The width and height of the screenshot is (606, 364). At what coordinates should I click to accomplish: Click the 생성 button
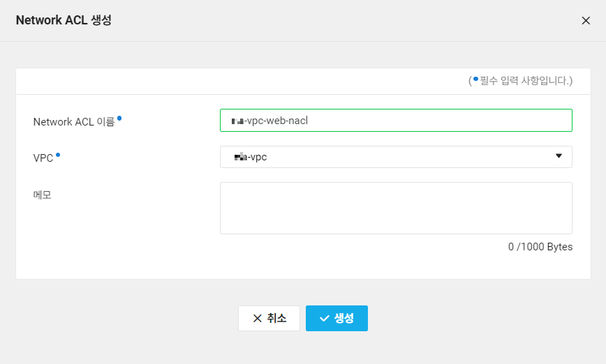tap(337, 318)
